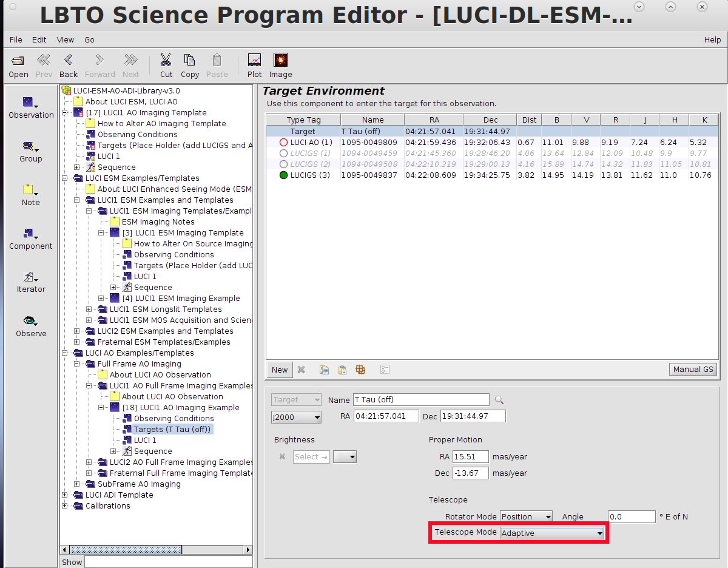Image resolution: width=728 pixels, height=568 pixels.
Task: Open the Rotator Mode Position dropdown
Action: point(526,517)
